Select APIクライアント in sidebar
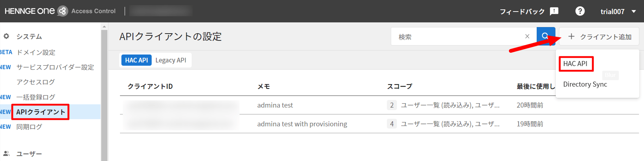The height and width of the screenshot is (161, 644). tap(41, 112)
